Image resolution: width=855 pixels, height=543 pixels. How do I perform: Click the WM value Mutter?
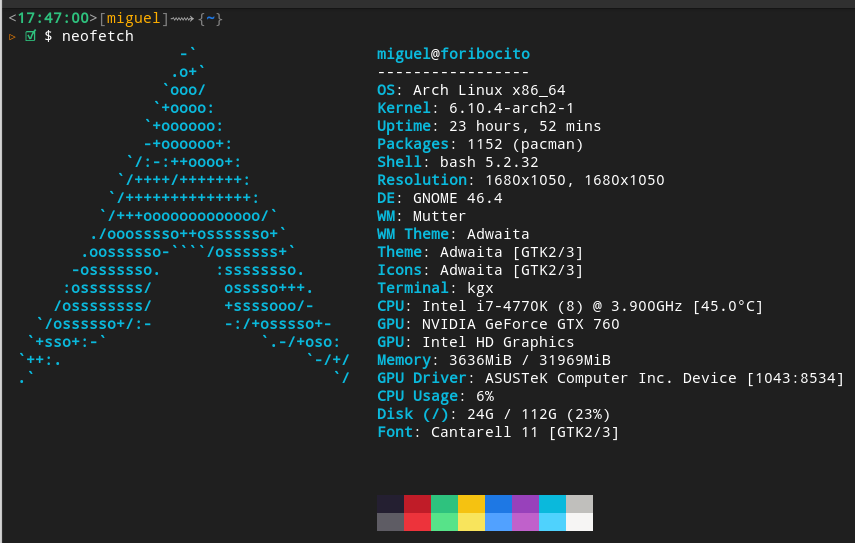click(x=439, y=216)
